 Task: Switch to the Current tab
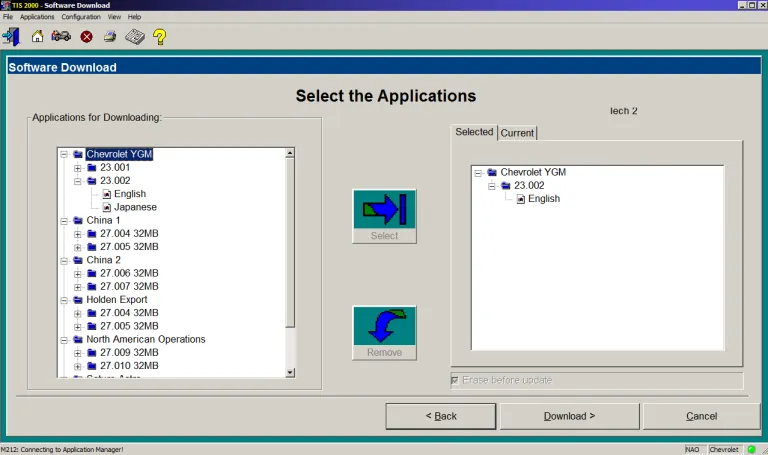click(x=517, y=133)
